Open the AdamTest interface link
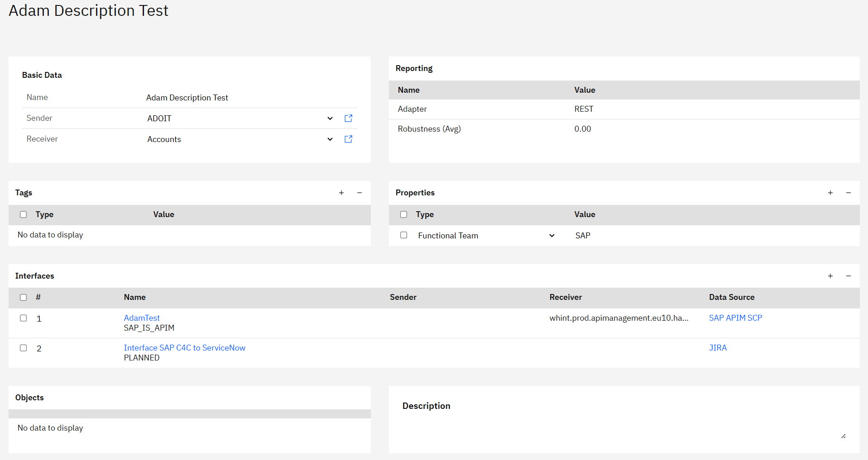Image resolution: width=868 pixels, height=460 pixels. (142, 318)
